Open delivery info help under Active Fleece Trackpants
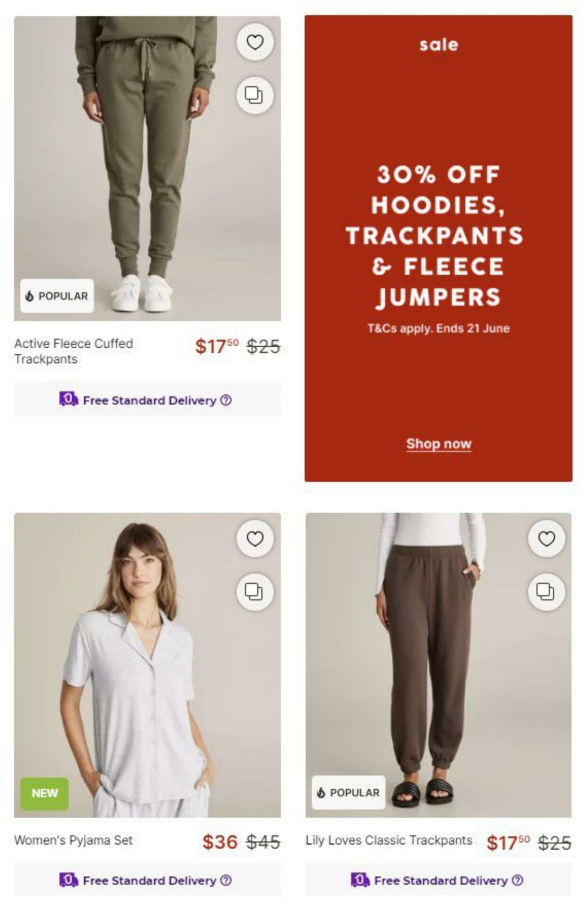The width and height of the screenshot is (588, 909). point(226,400)
